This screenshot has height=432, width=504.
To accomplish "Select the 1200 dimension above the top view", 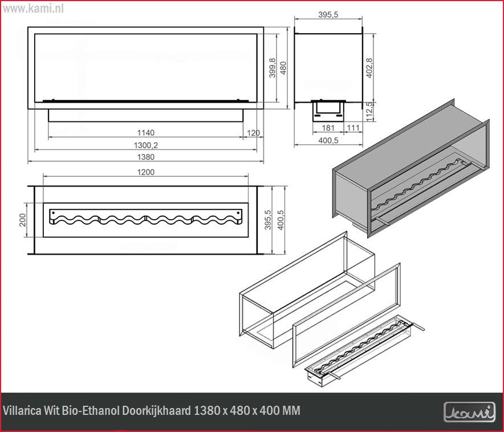I will click(146, 172).
